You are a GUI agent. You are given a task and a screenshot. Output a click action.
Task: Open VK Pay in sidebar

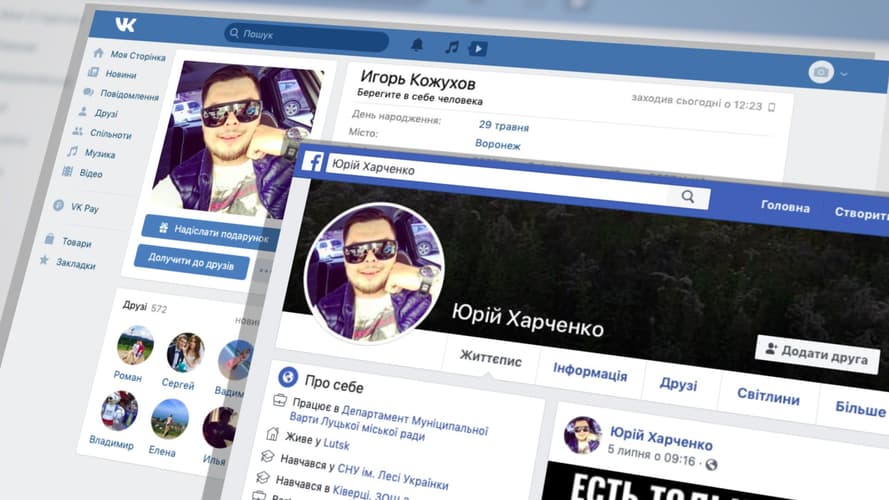[x=83, y=207]
